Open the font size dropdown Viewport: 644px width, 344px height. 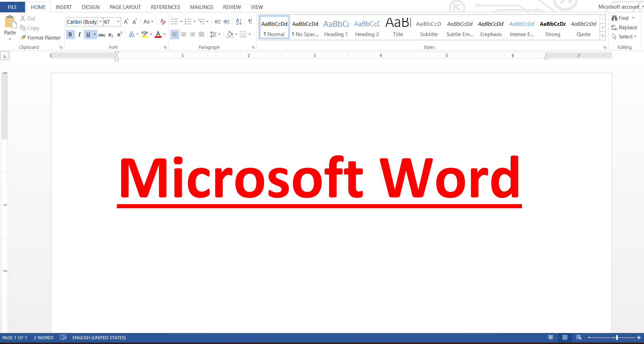click(118, 22)
